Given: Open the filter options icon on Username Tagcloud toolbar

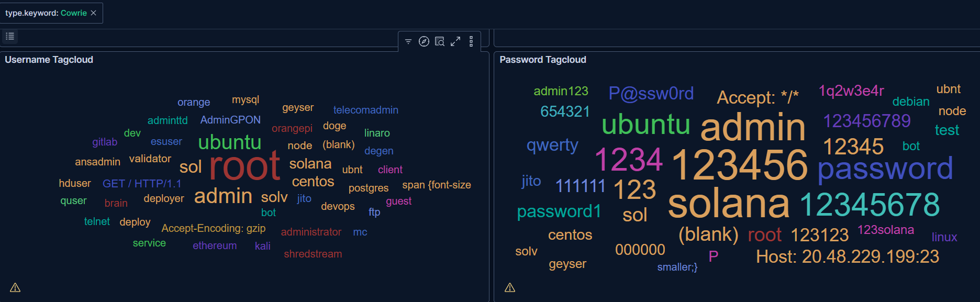Looking at the screenshot, I should pyautogui.click(x=408, y=41).
